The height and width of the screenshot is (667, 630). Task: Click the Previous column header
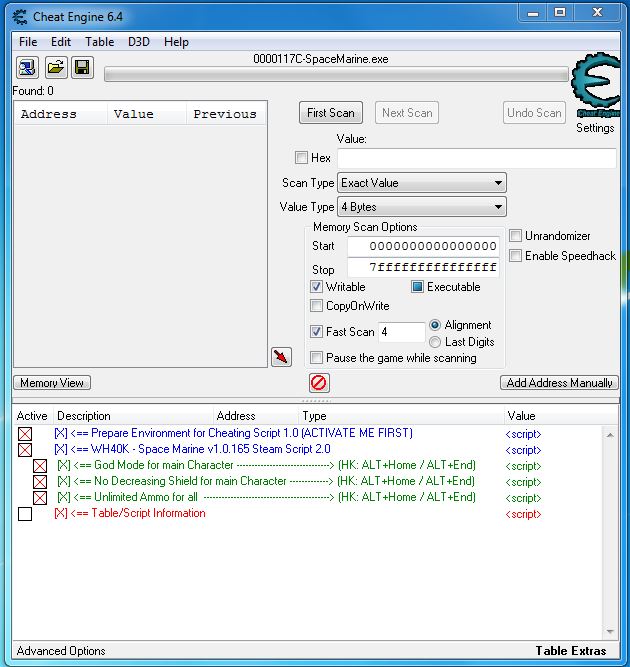(x=225, y=114)
